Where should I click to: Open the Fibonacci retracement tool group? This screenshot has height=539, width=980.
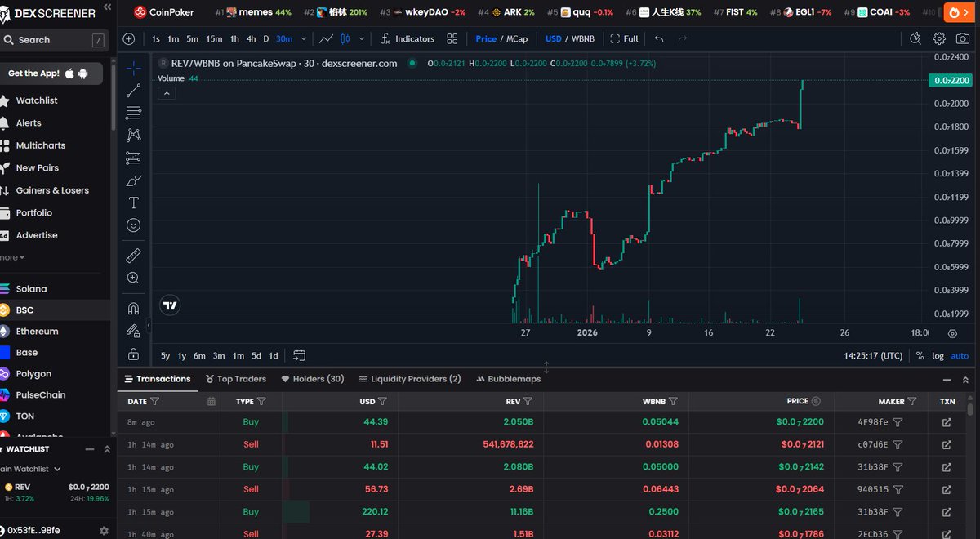[133, 113]
